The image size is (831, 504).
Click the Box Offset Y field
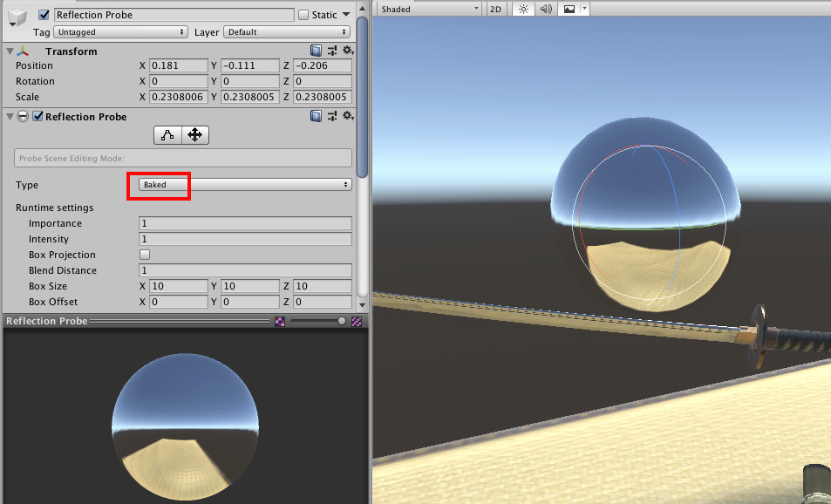point(250,302)
